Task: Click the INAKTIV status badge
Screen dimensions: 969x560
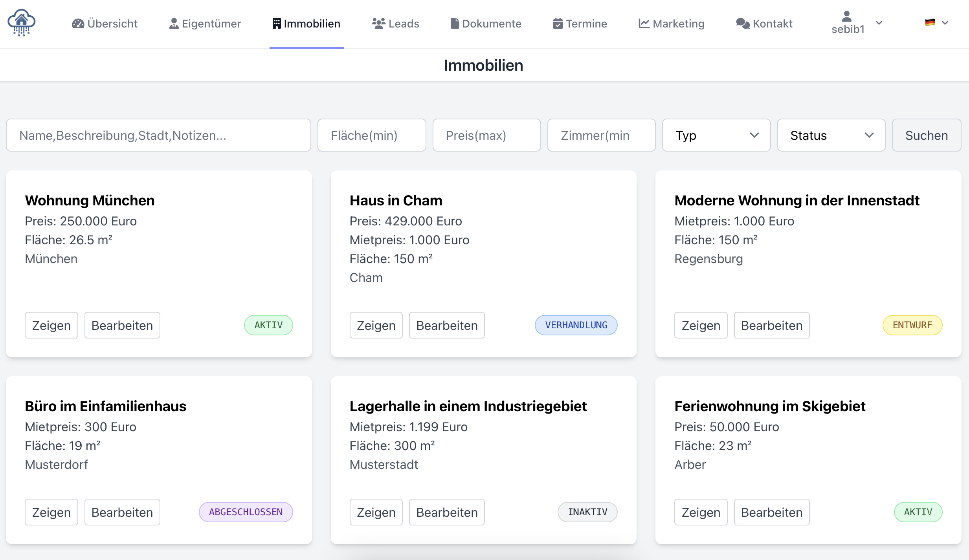Action: tap(587, 512)
